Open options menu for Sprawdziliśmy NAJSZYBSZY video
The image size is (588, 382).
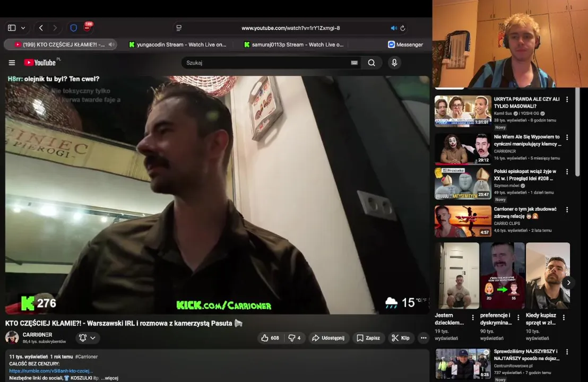(x=567, y=352)
